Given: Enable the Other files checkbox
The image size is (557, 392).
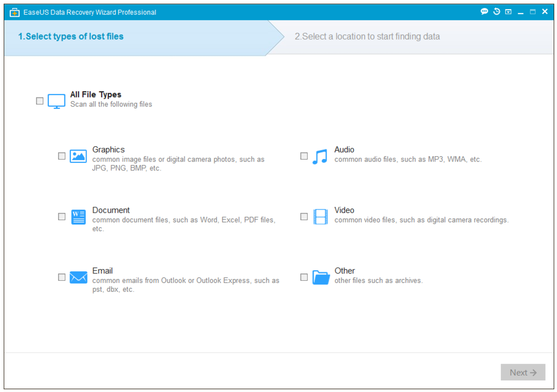Looking at the screenshot, I should tap(304, 277).
